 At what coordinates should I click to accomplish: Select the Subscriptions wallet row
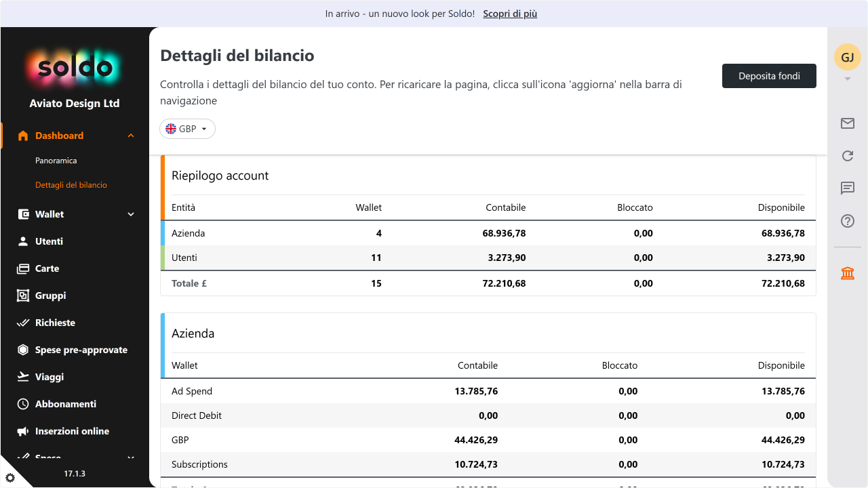pyautogui.click(x=488, y=464)
